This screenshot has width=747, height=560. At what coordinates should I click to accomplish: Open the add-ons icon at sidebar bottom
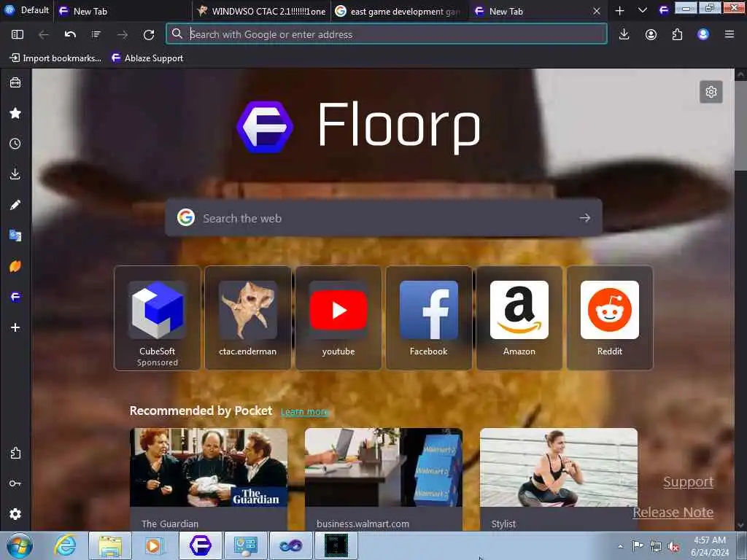[15, 453]
